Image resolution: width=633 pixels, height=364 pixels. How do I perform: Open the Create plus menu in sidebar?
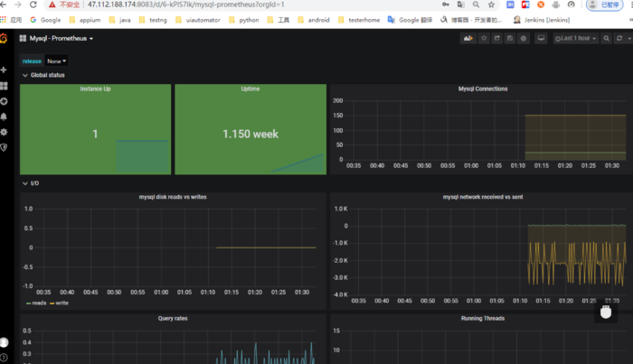coord(4,70)
